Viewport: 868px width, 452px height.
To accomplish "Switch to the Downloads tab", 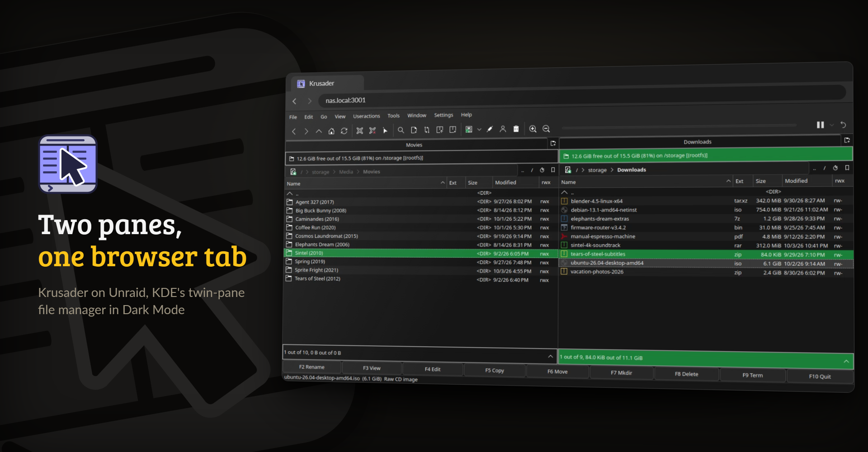I will coord(700,141).
